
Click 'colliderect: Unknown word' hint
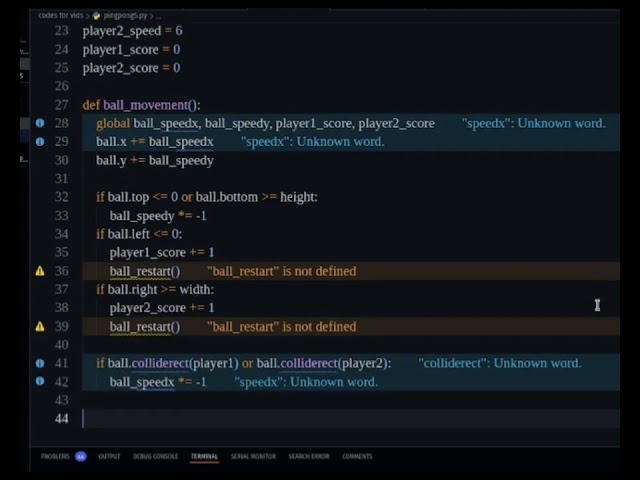(x=500, y=363)
